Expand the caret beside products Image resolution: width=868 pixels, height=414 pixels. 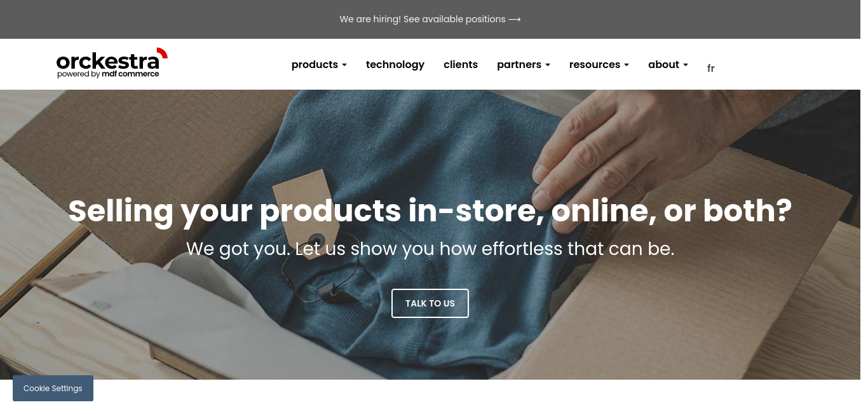344,65
